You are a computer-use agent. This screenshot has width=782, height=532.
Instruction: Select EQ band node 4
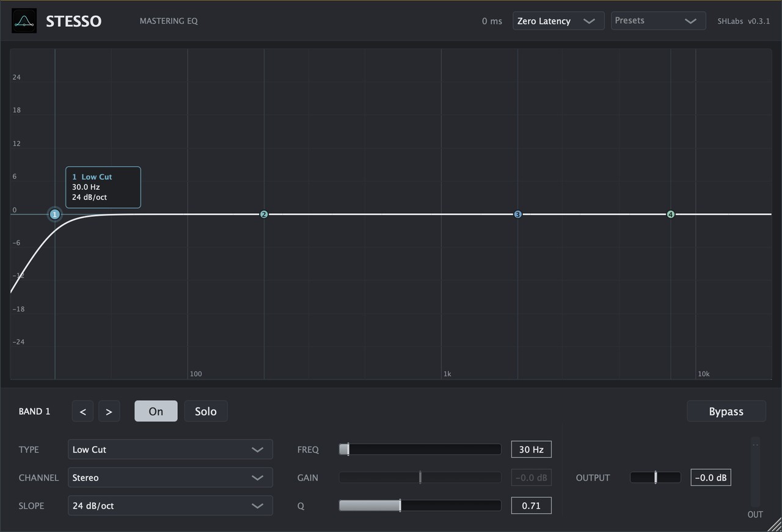click(x=670, y=214)
